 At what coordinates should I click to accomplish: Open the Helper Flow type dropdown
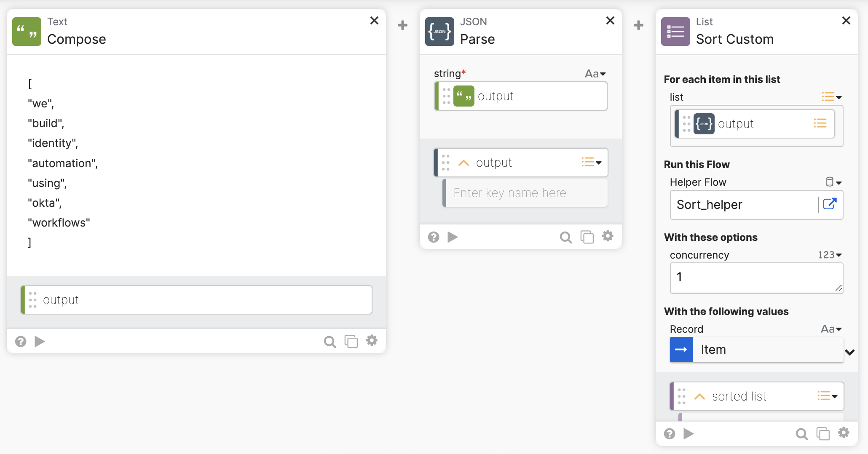(x=833, y=182)
